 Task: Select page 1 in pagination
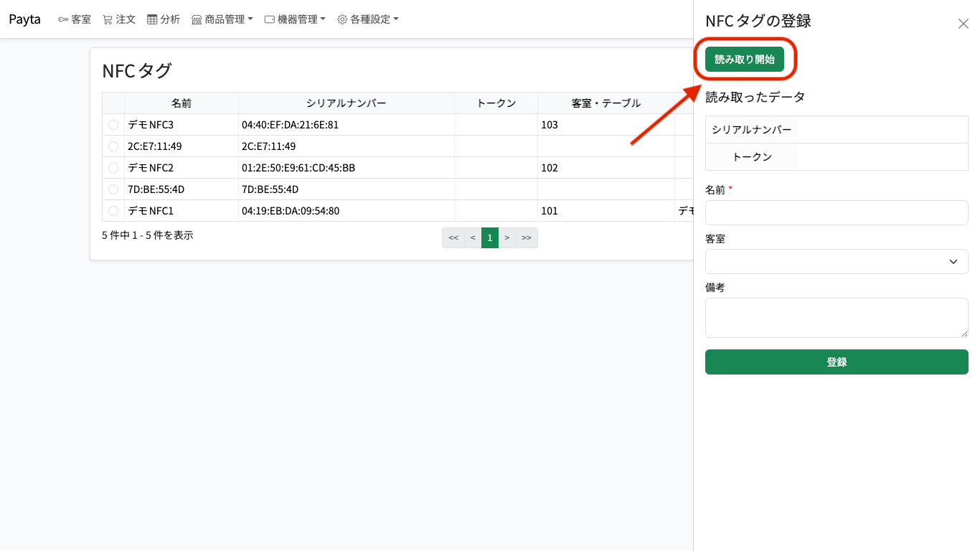[490, 237]
